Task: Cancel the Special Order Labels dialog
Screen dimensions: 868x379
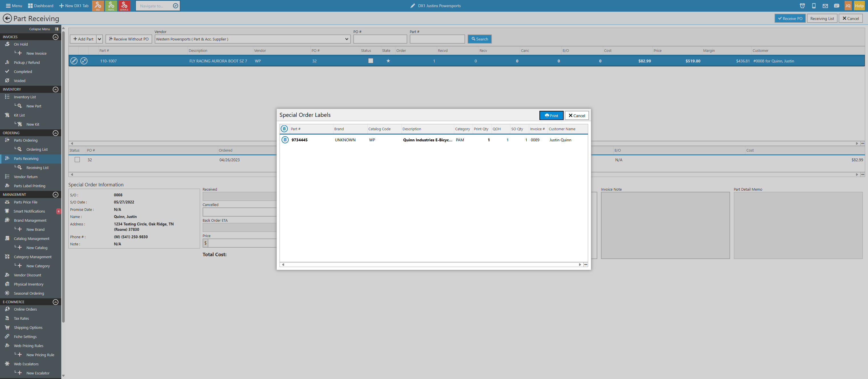Action: [x=576, y=116]
